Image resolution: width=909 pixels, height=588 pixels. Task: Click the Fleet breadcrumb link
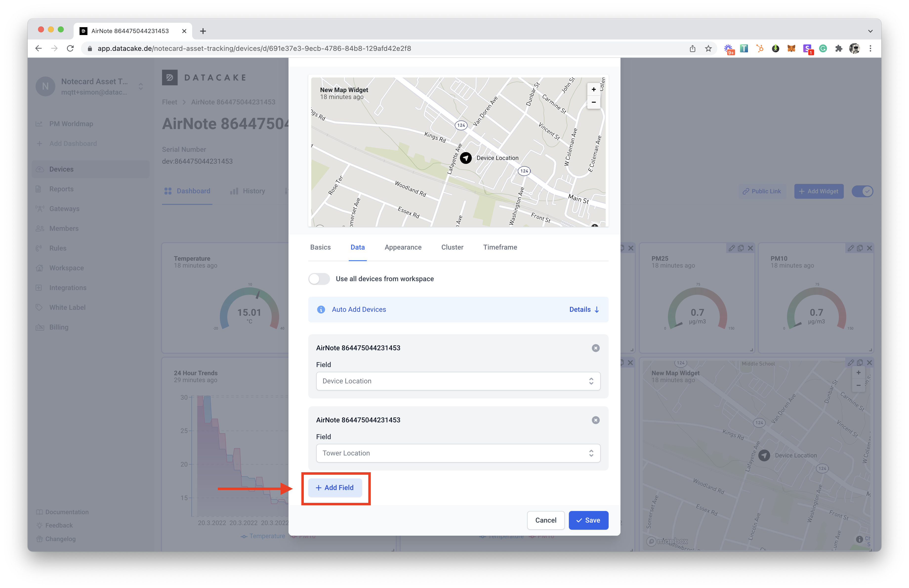coord(169,102)
